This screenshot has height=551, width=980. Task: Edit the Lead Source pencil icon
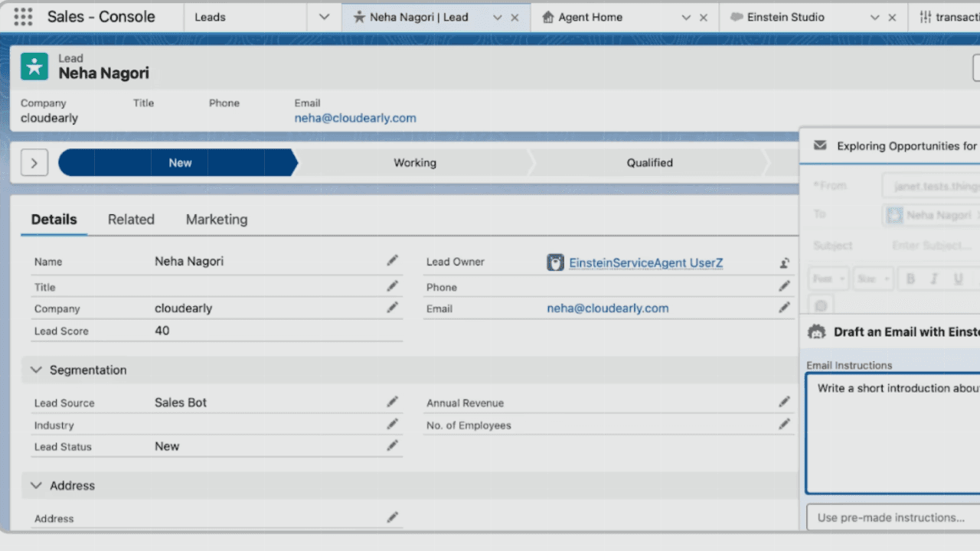393,402
